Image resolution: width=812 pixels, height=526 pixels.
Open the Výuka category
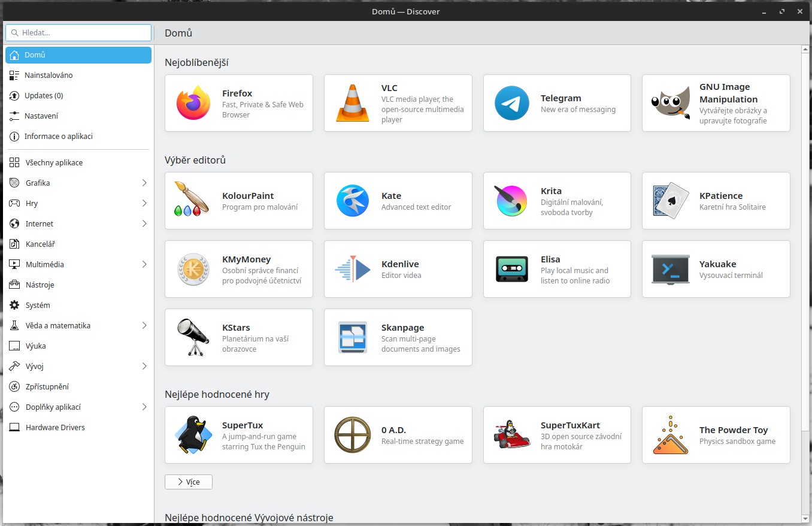click(78, 346)
